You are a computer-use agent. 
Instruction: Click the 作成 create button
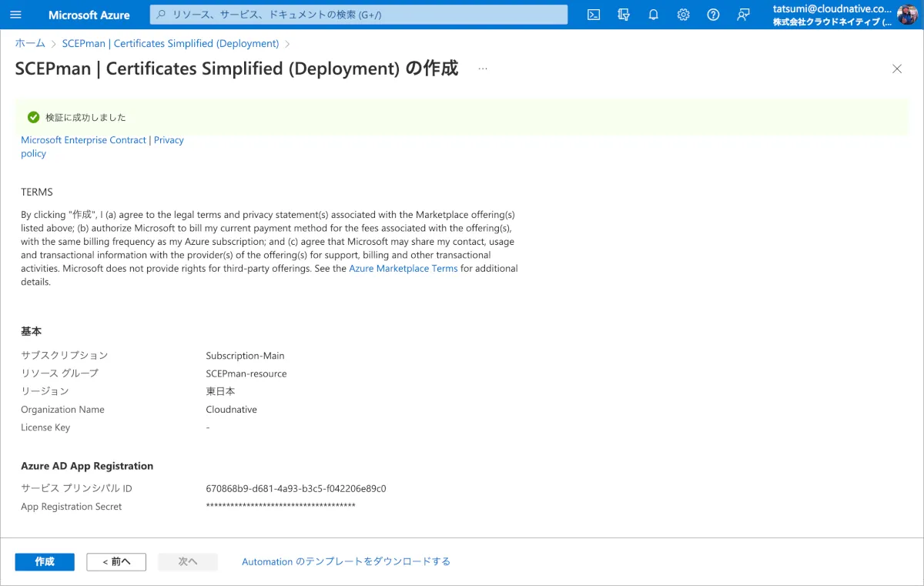coord(45,562)
